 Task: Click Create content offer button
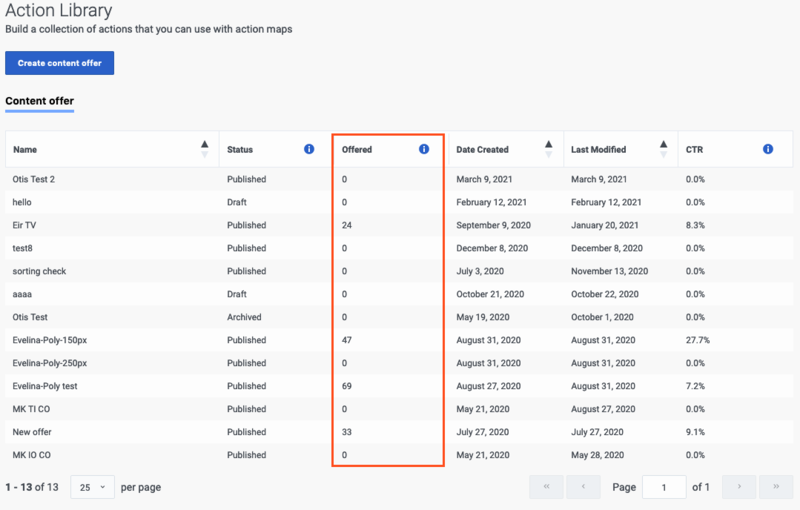point(60,63)
